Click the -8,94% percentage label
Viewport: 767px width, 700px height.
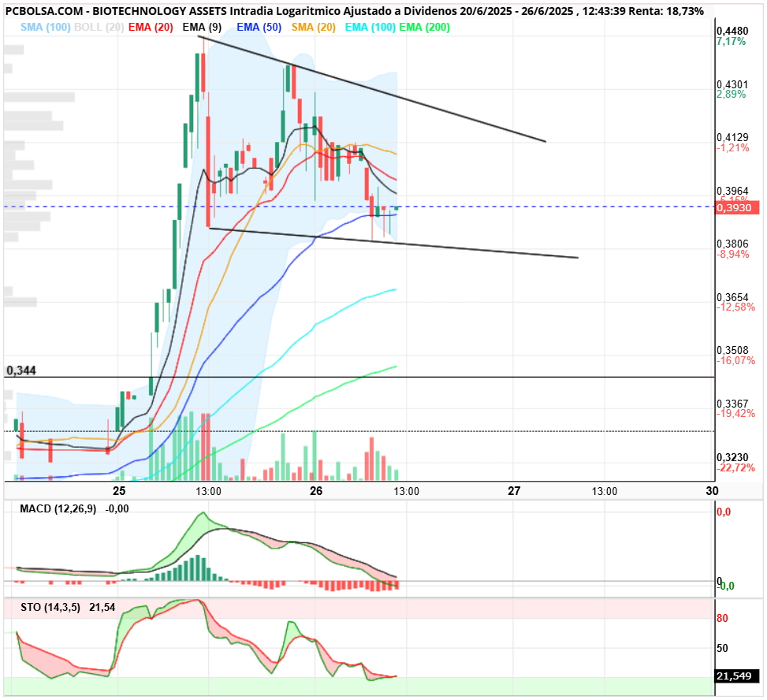pyautogui.click(x=733, y=254)
